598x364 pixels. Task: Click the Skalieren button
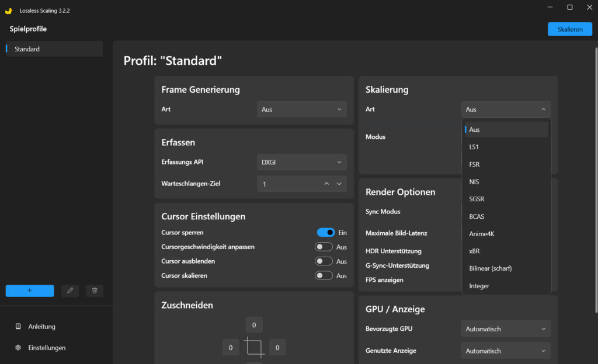[570, 29]
